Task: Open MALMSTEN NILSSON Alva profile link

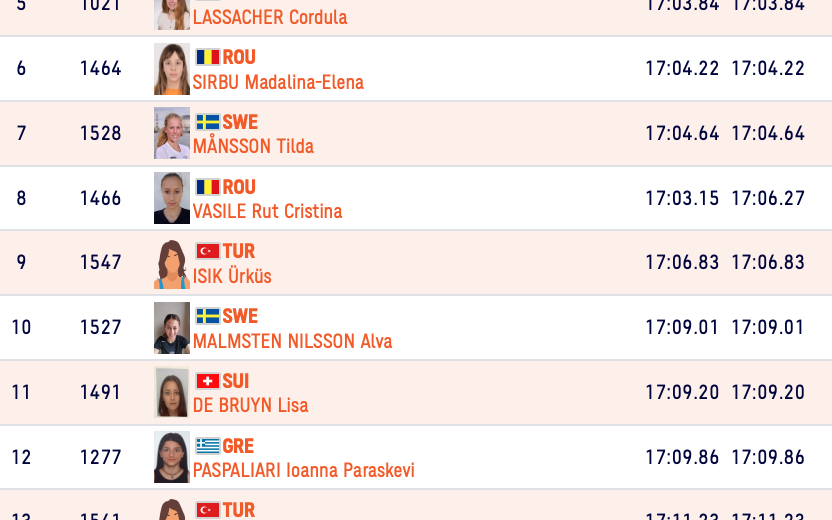Action: click(x=292, y=341)
